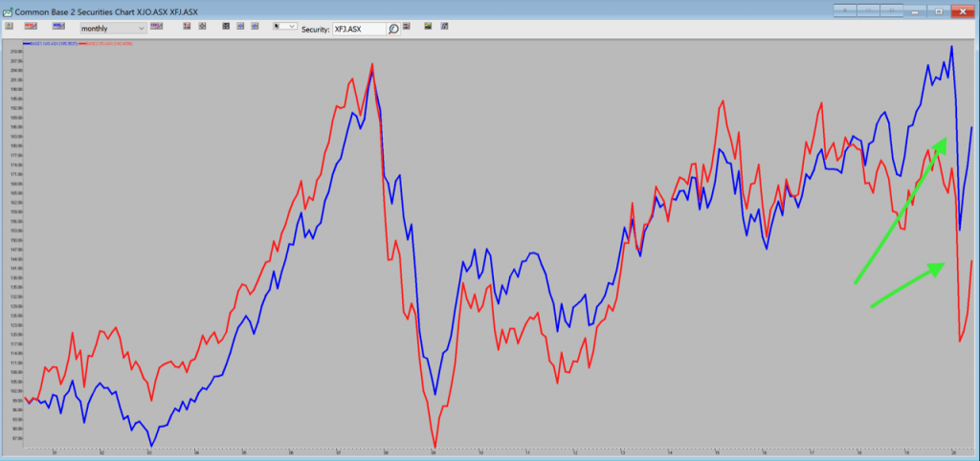Click the blue BASE1 XJO.ASX legend entry
The height and width of the screenshot is (461, 980).
click(x=50, y=44)
